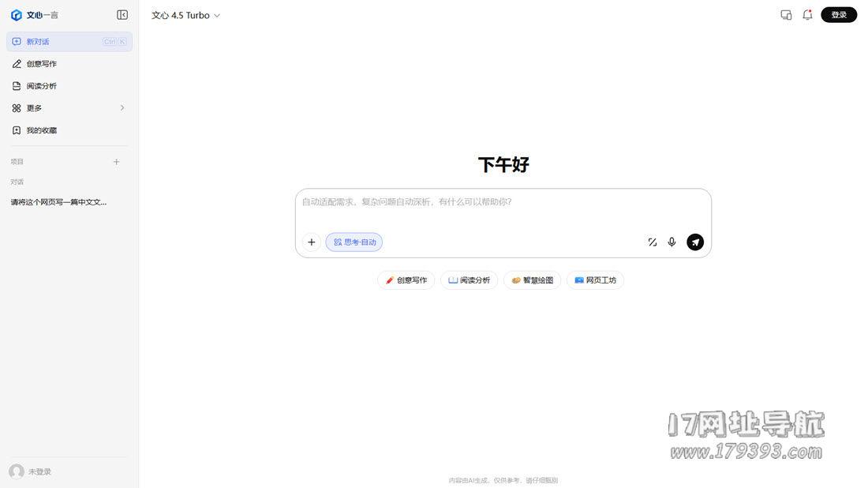This screenshot has width=868, height=488.
Task: Click the microphone voice input icon
Action: pyautogui.click(x=672, y=242)
